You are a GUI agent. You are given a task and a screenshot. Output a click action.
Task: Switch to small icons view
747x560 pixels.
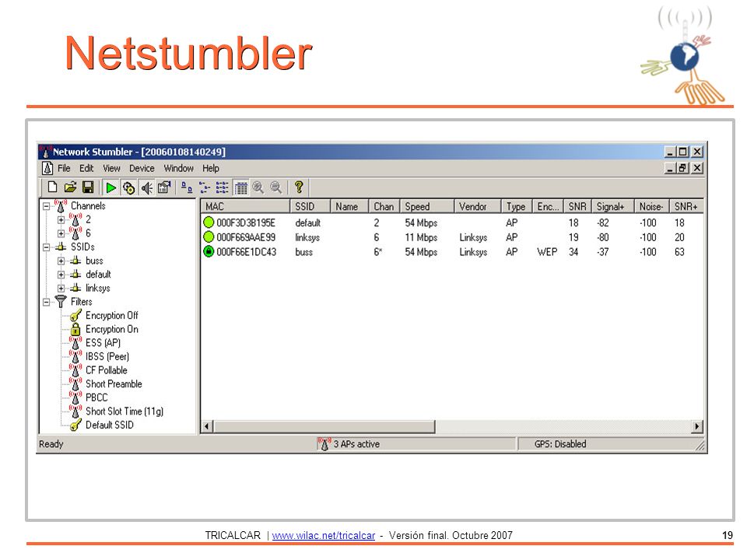[205, 187]
